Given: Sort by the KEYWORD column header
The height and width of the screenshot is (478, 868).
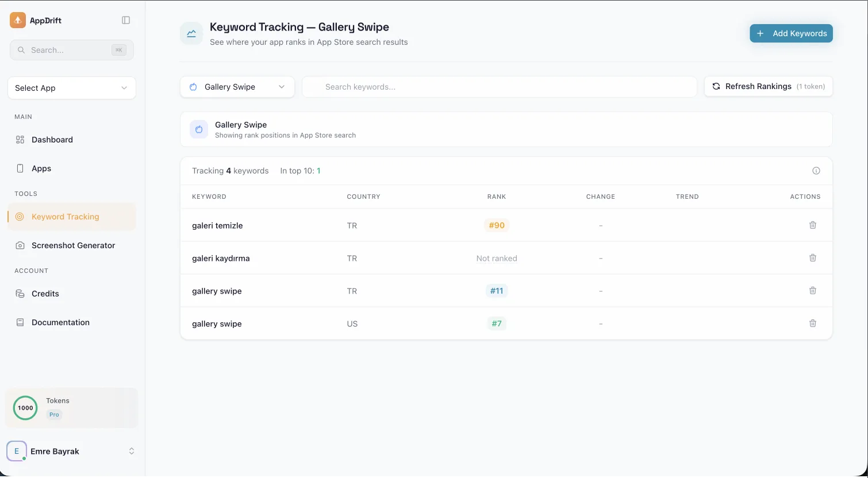Looking at the screenshot, I should [x=209, y=196].
